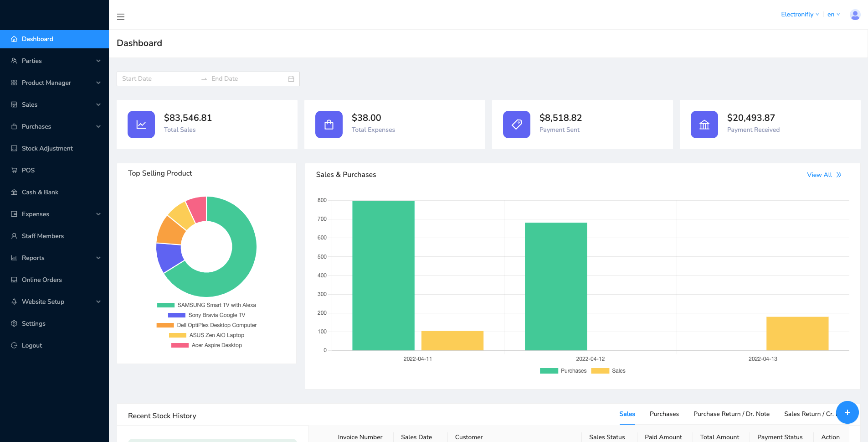Open the date range calendar icon
Image resolution: width=868 pixels, height=442 pixels.
(291, 79)
